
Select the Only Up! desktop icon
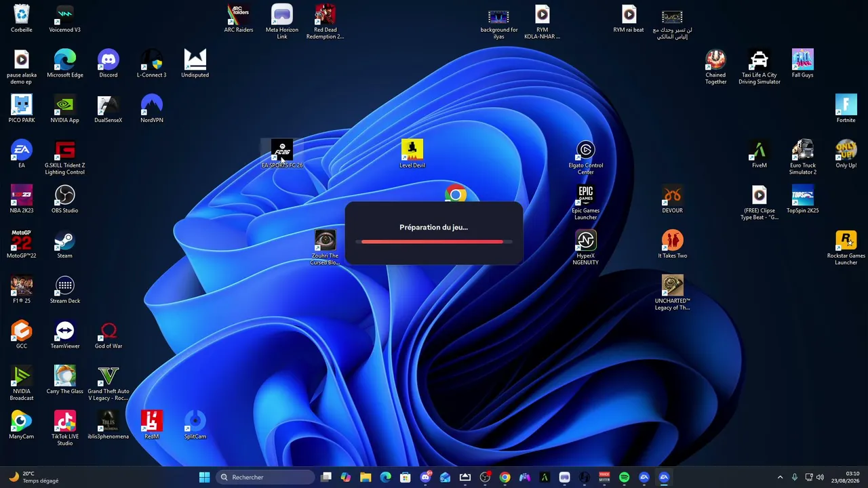point(846,155)
